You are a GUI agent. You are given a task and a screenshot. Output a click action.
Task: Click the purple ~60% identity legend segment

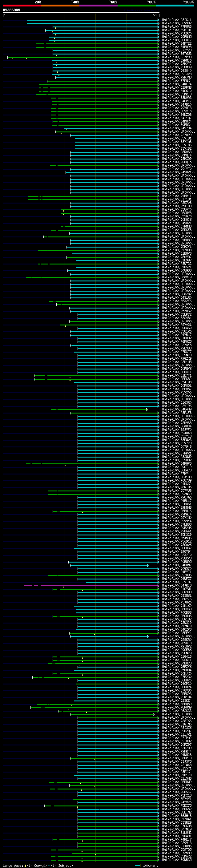[x=99, y=6]
